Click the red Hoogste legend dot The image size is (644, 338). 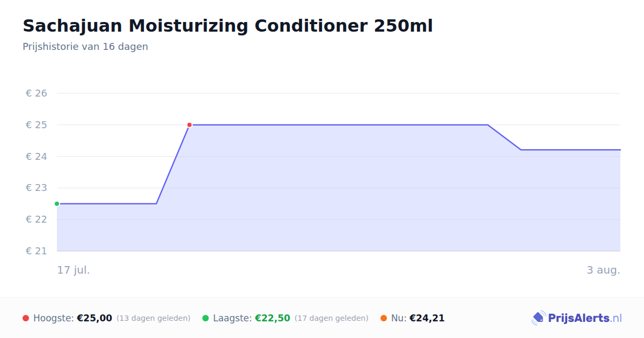point(26,318)
